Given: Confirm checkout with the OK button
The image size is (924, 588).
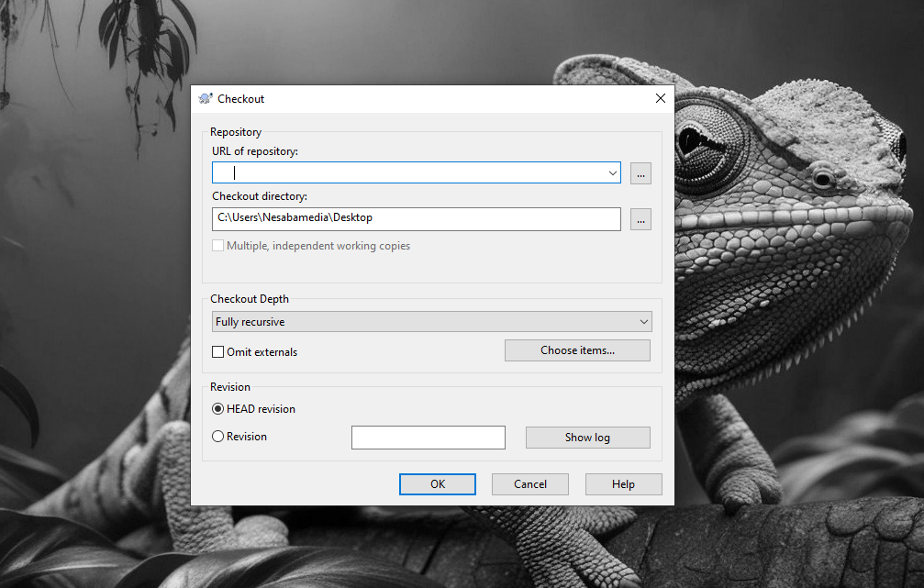Looking at the screenshot, I should point(438,484).
